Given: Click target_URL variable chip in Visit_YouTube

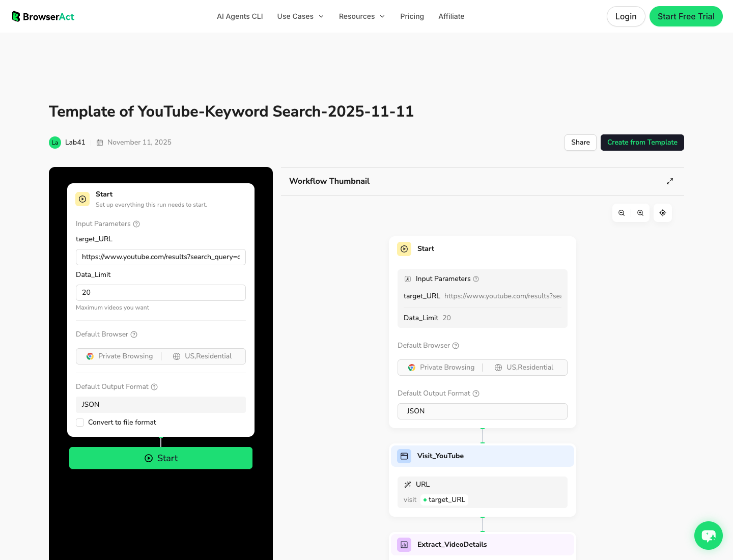Looking at the screenshot, I should coord(444,500).
